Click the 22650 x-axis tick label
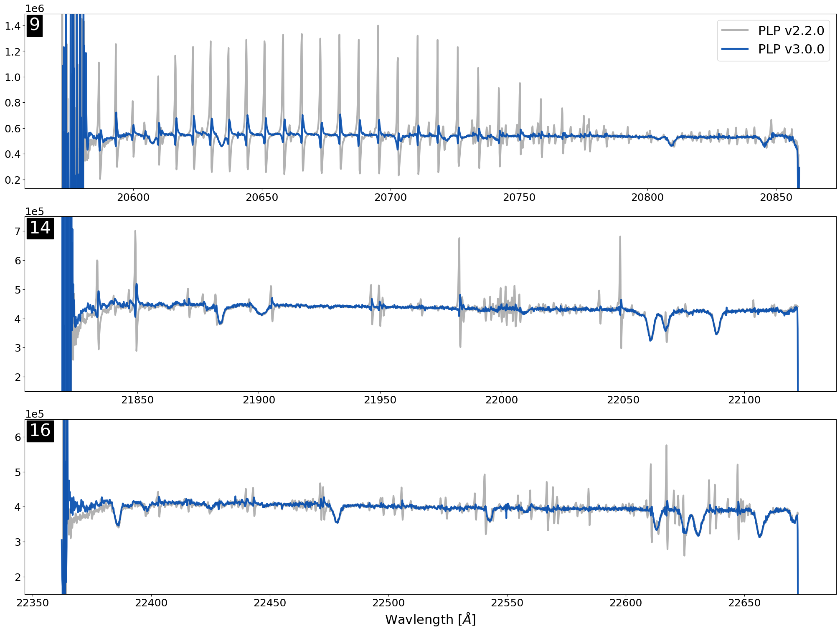 pyautogui.click(x=744, y=603)
